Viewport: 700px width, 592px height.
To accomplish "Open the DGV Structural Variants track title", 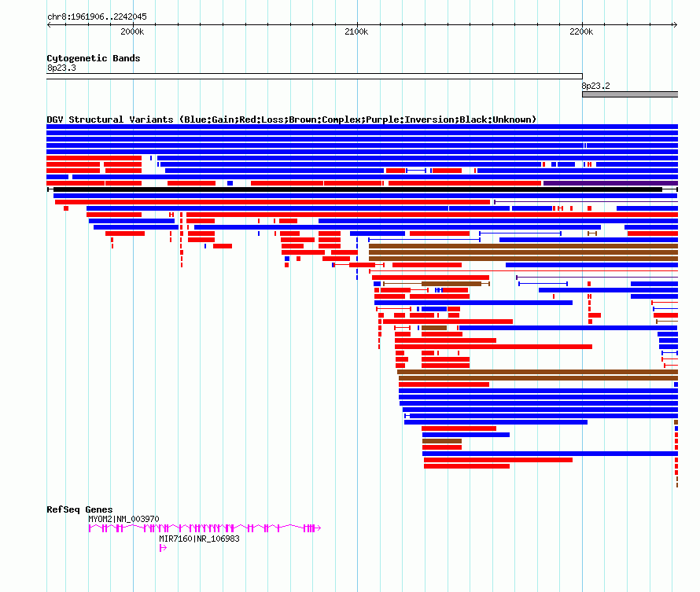I will pyautogui.click(x=291, y=120).
